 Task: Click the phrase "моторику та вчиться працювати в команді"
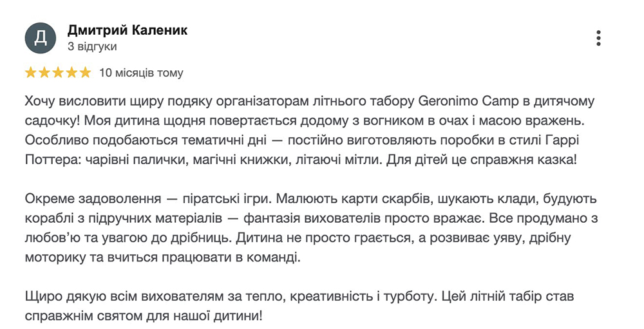[162, 258]
